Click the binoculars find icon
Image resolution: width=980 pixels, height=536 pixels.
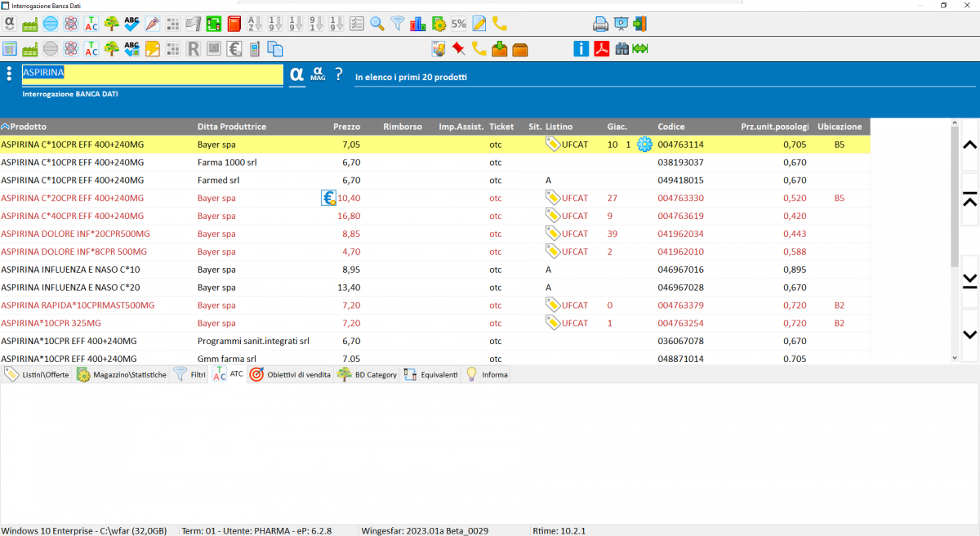tap(621, 49)
